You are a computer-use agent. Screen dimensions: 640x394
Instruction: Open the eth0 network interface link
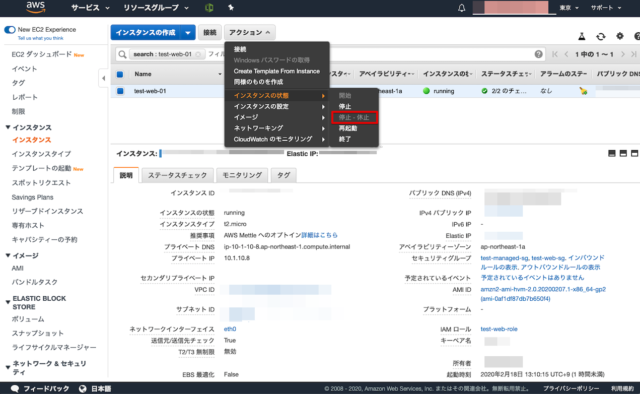(x=230, y=329)
